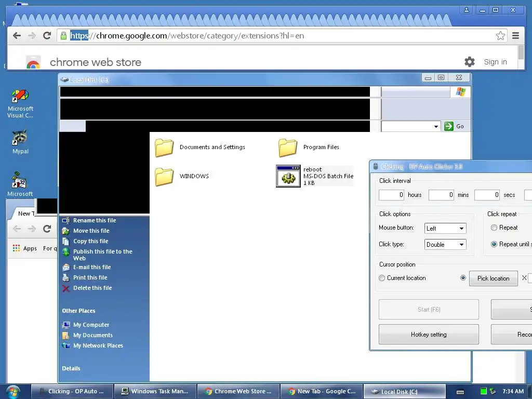Open the Click type dropdown
Viewport: 532px width, 399px height.
click(445, 245)
